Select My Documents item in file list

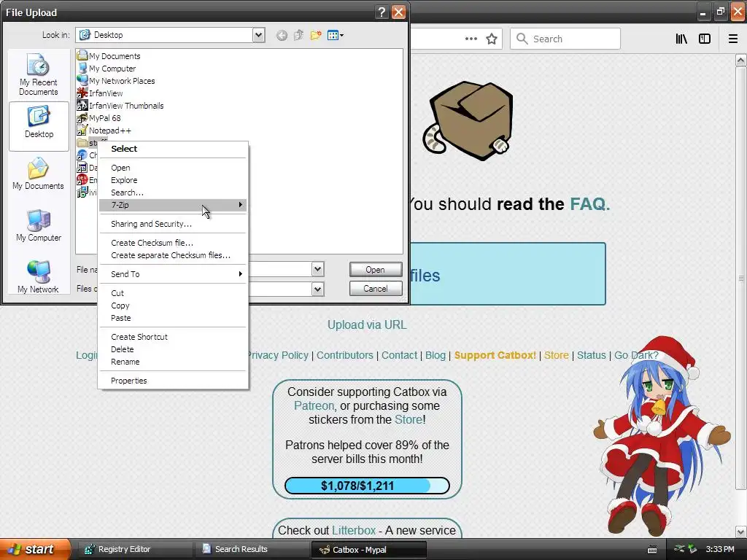(x=109, y=55)
